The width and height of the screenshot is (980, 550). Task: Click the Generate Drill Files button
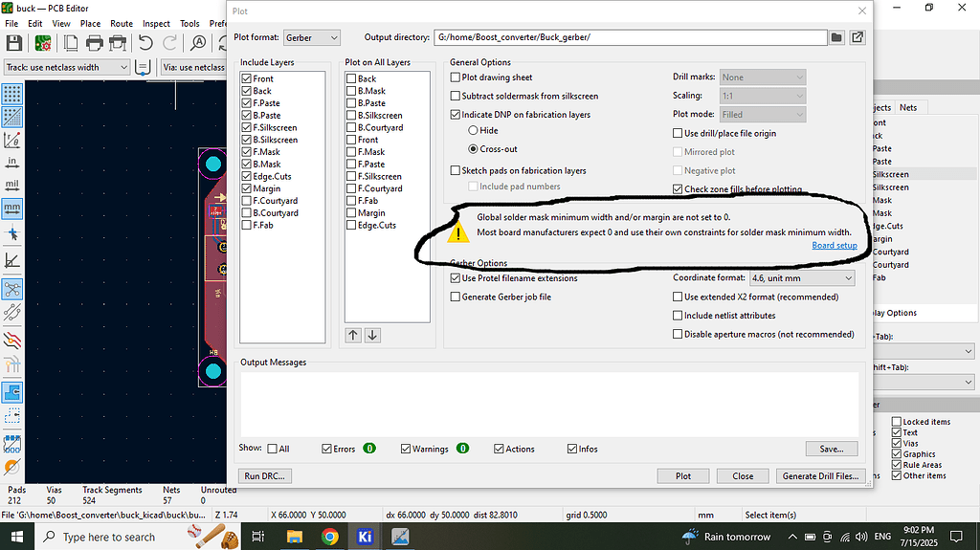pyautogui.click(x=822, y=475)
